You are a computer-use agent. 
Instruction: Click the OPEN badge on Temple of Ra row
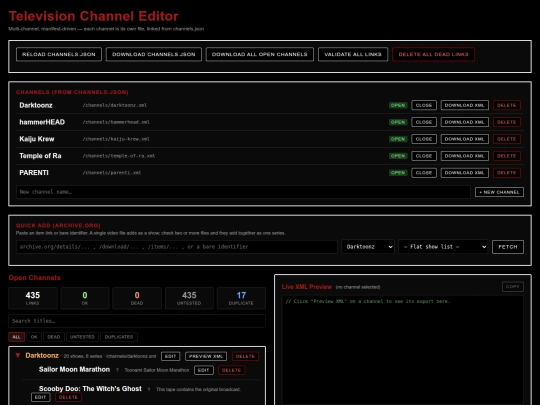click(x=398, y=156)
